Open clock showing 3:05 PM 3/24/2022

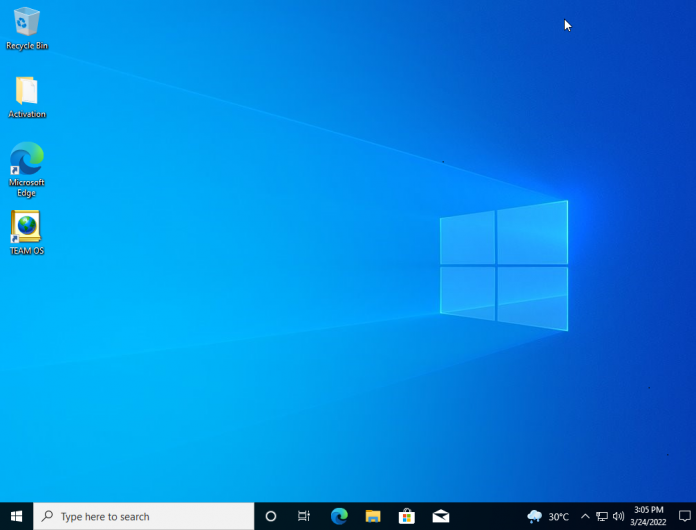tap(649, 516)
